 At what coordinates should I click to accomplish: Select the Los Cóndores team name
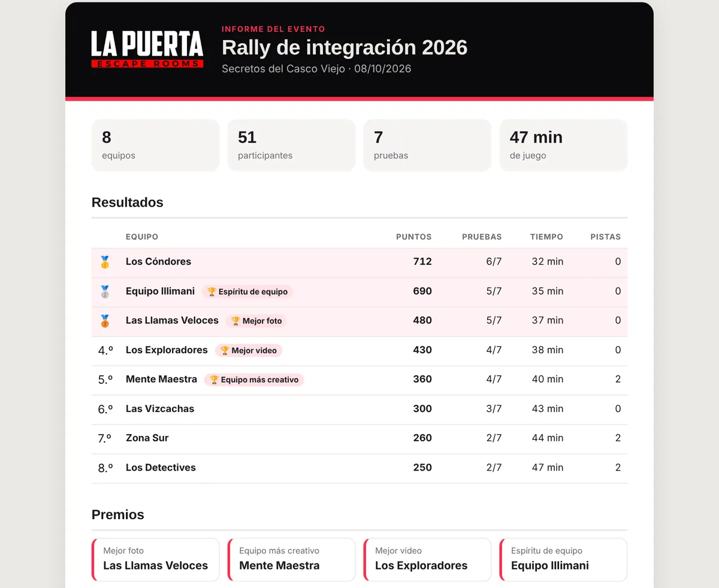159,262
